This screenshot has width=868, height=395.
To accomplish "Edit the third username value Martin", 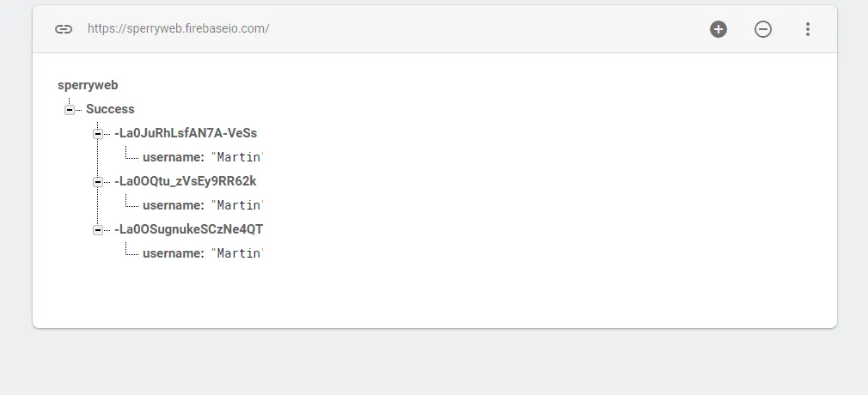I will click(236, 253).
